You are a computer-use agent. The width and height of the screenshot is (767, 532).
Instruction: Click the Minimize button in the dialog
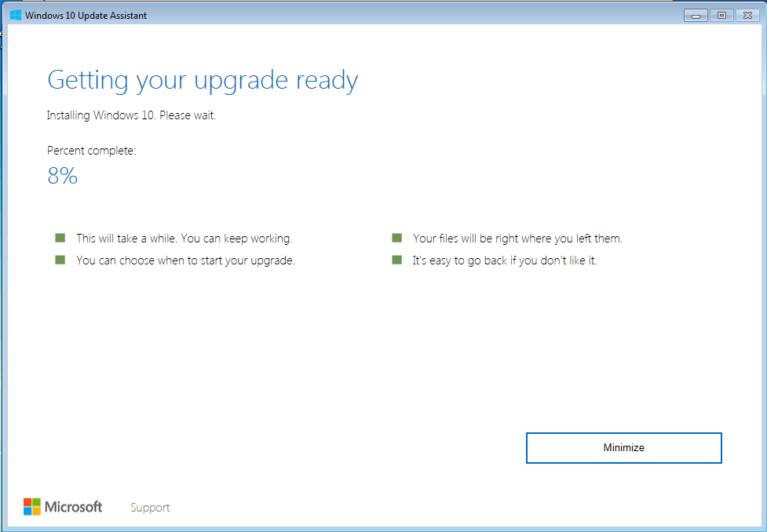pos(623,448)
